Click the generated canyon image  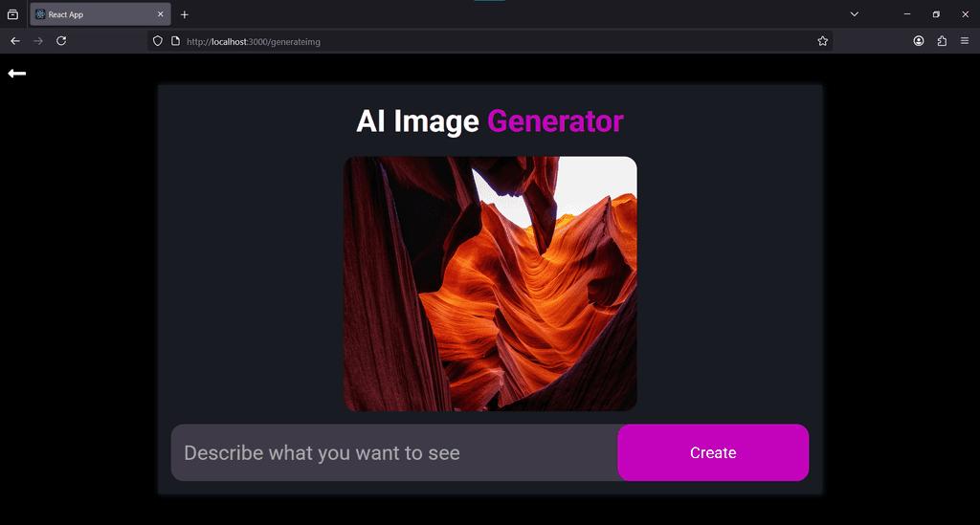(491, 283)
